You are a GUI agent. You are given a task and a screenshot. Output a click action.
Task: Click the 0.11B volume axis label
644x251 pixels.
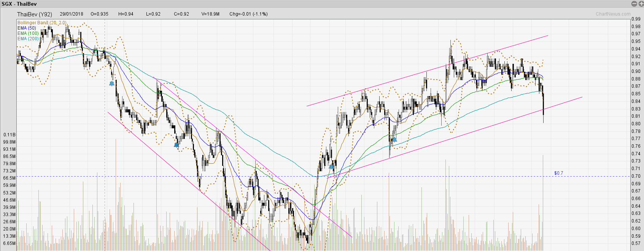[10, 135]
